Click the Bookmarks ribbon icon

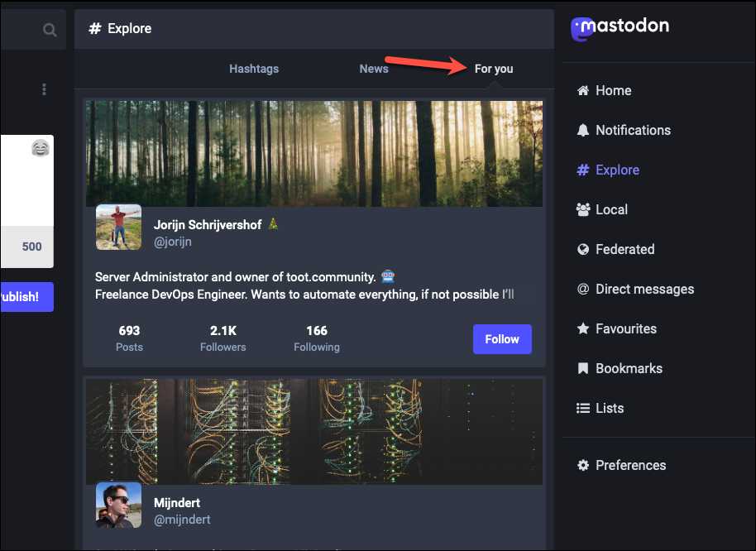click(x=583, y=368)
